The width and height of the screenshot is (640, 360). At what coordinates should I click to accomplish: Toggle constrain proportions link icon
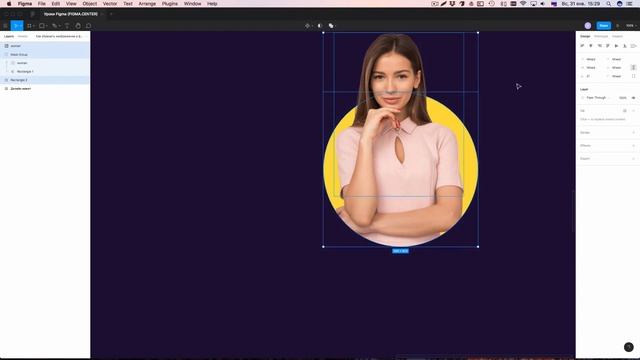coord(633,67)
